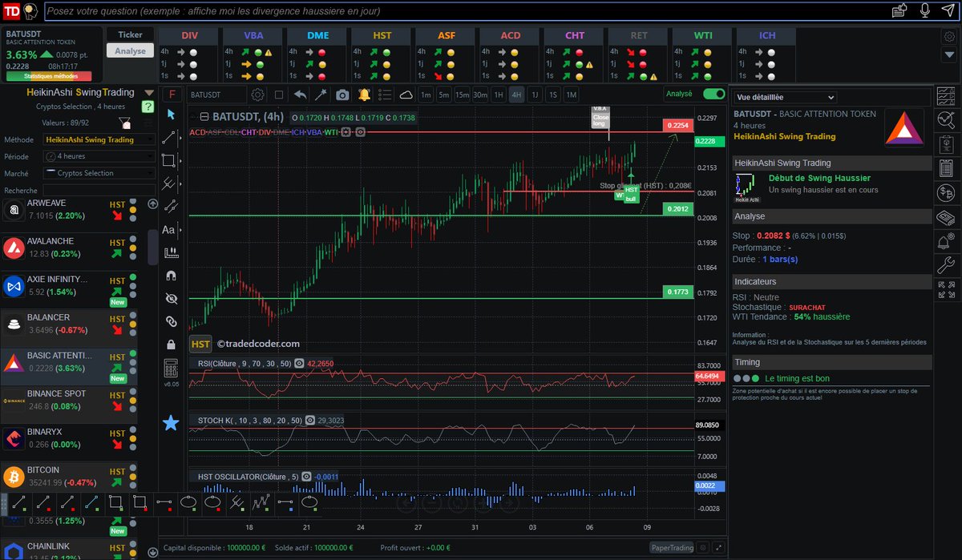Viewport: 962px width, 560px height.
Task: Click the Ticker button
Action: tap(130, 34)
